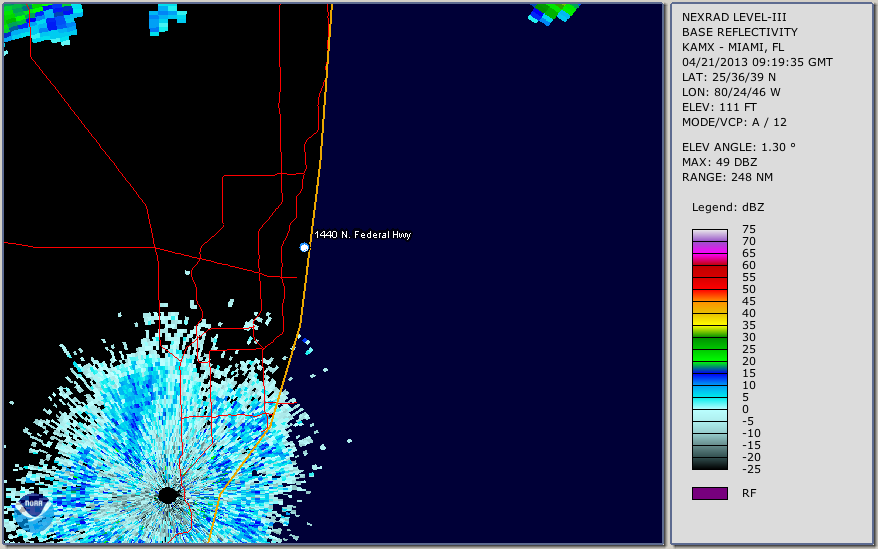Viewport: 878px width, 549px height.
Task: Click the -10 value in the legend scale
Action: point(751,433)
